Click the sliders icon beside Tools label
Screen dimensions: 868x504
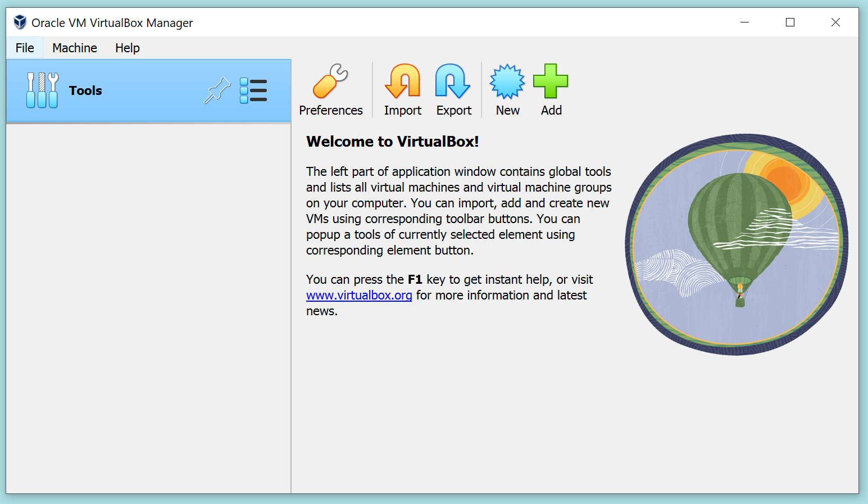pos(42,90)
